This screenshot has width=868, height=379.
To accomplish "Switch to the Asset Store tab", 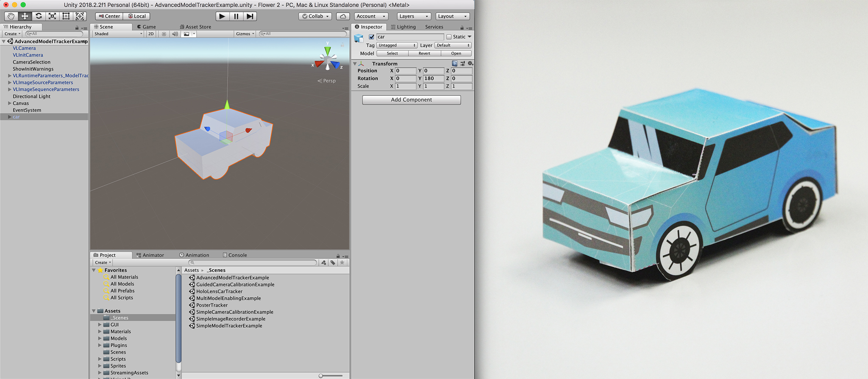I will tap(195, 27).
